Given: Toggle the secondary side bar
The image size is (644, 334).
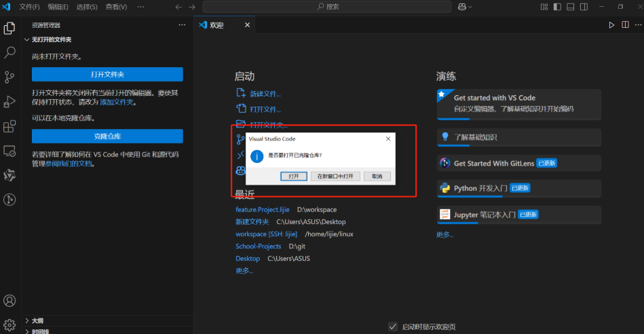Looking at the screenshot, I should point(584,7).
